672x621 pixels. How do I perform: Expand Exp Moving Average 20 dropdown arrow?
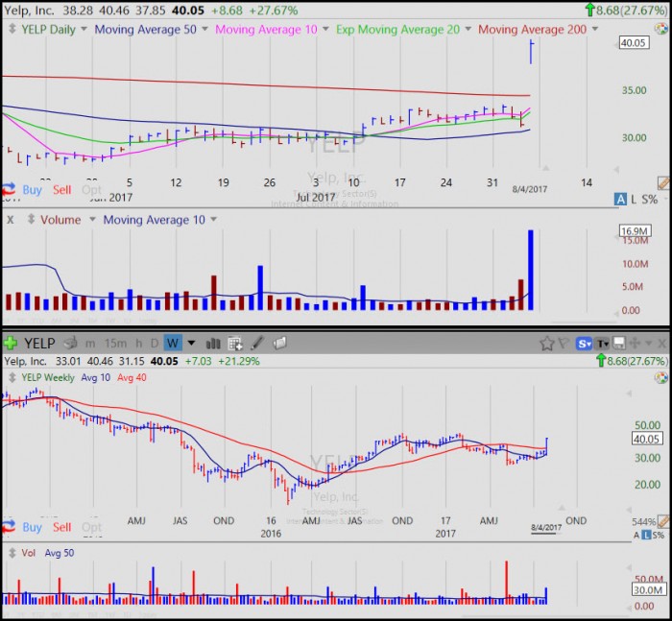click(x=468, y=29)
